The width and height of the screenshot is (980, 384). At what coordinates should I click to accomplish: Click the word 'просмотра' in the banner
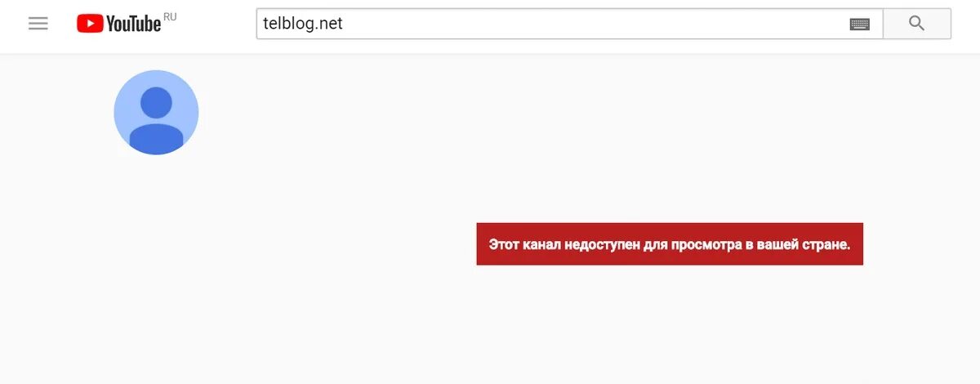pyautogui.click(x=706, y=245)
